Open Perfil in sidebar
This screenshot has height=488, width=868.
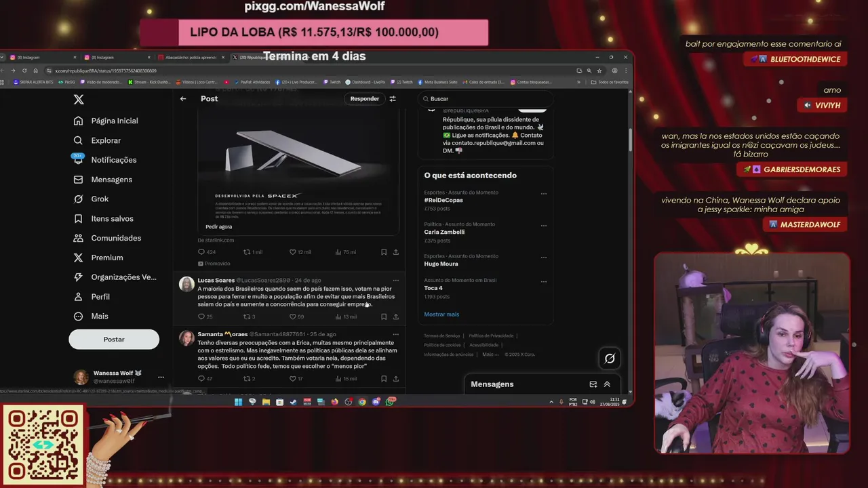coord(92,297)
